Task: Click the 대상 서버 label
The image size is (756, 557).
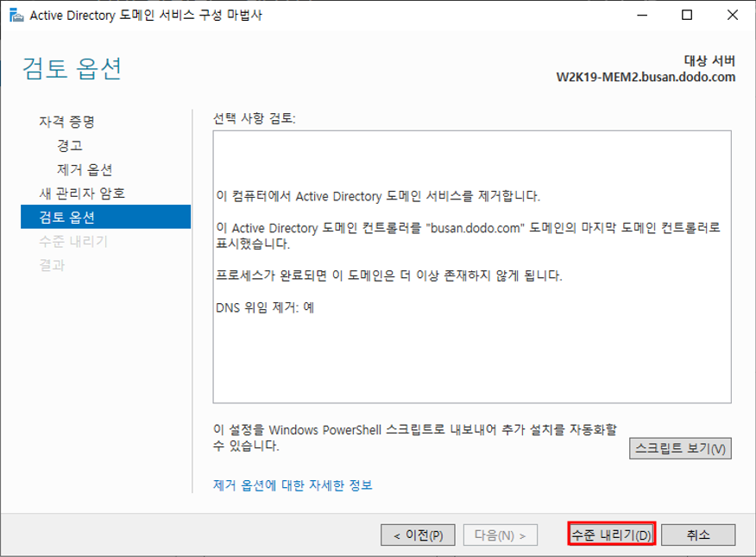Action: [709, 60]
